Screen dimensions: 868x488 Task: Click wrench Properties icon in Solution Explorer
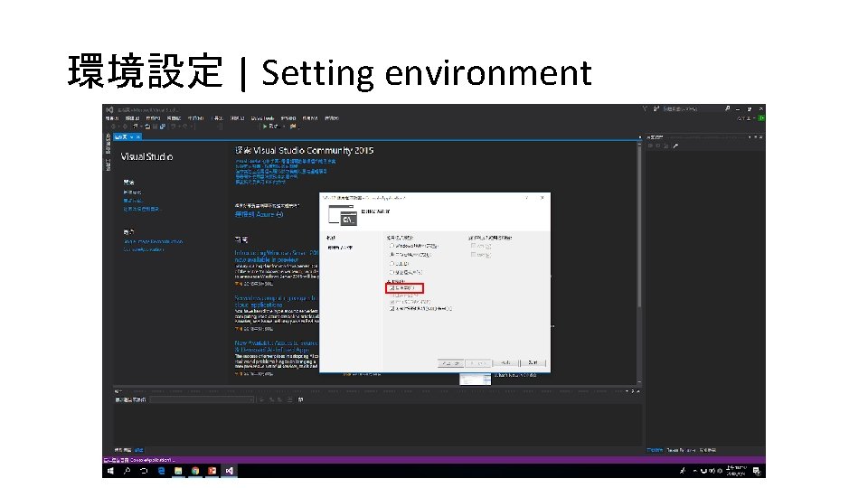pyautogui.click(x=675, y=146)
